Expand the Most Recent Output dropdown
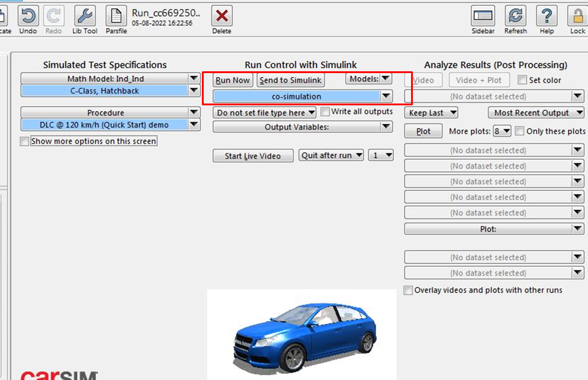Viewport: 588px width, 380px height. pos(536,113)
